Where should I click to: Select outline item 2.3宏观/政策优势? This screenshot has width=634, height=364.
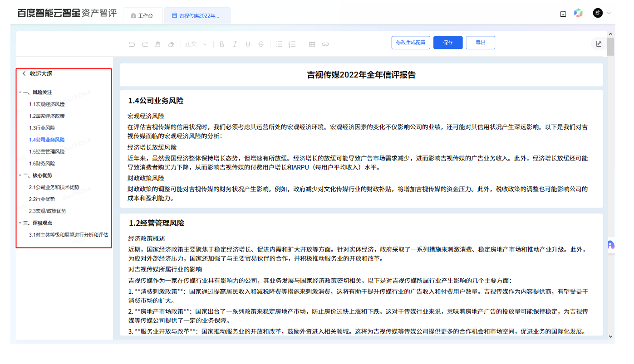click(48, 211)
